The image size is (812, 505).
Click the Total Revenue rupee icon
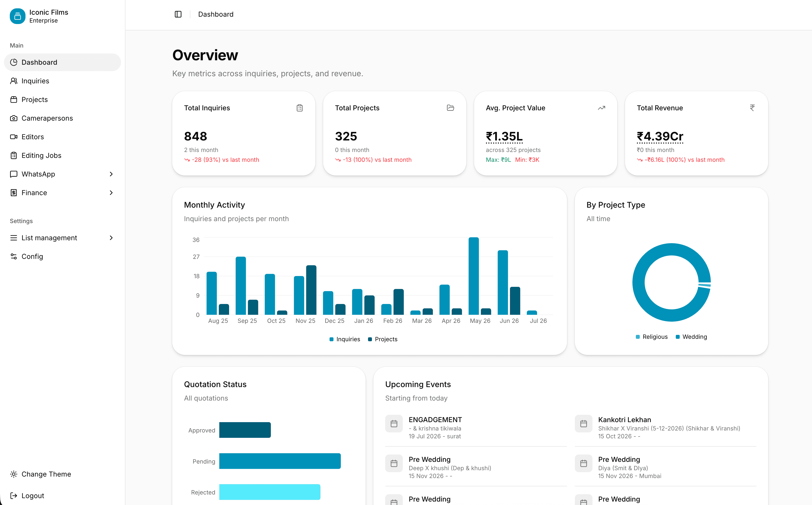click(x=752, y=108)
